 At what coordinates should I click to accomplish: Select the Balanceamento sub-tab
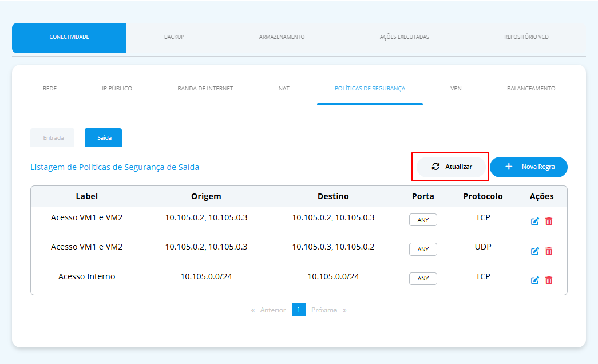(531, 89)
